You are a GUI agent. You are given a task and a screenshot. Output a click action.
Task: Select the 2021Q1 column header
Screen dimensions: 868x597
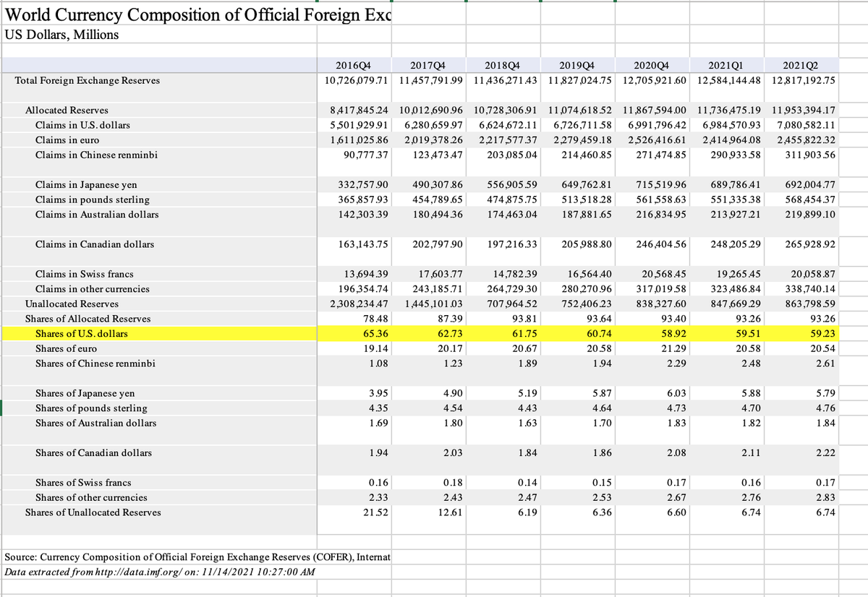pyautogui.click(x=726, y=66)
